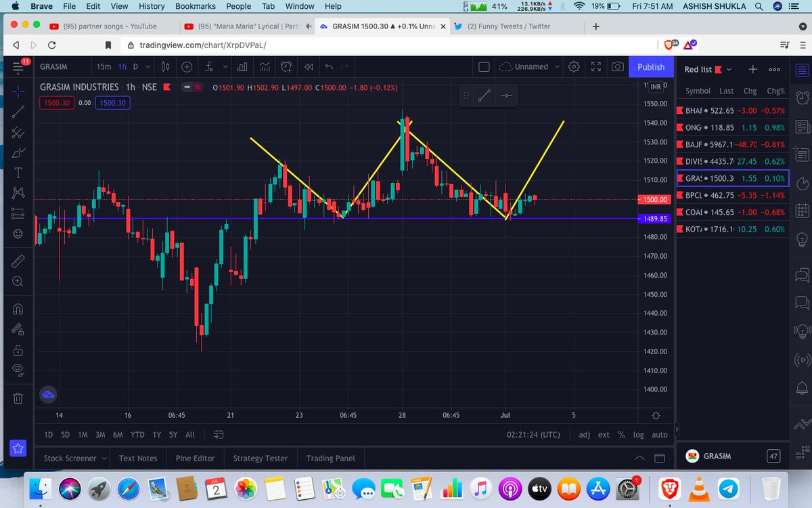The height and width of the screenshot is (508, 812).
Task: Switch to the 1h interval
Action: pos(122,66)
